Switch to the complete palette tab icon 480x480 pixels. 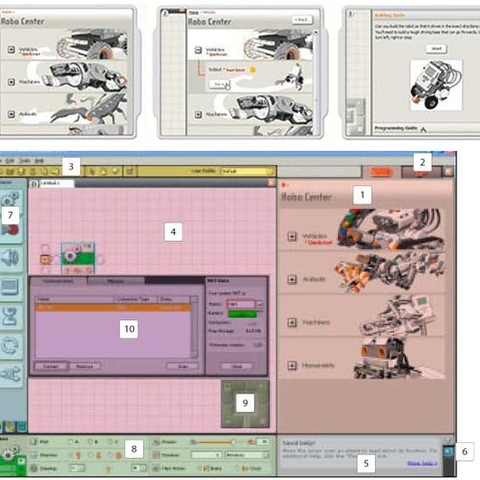pyautogui.click(x=11, y=426)
